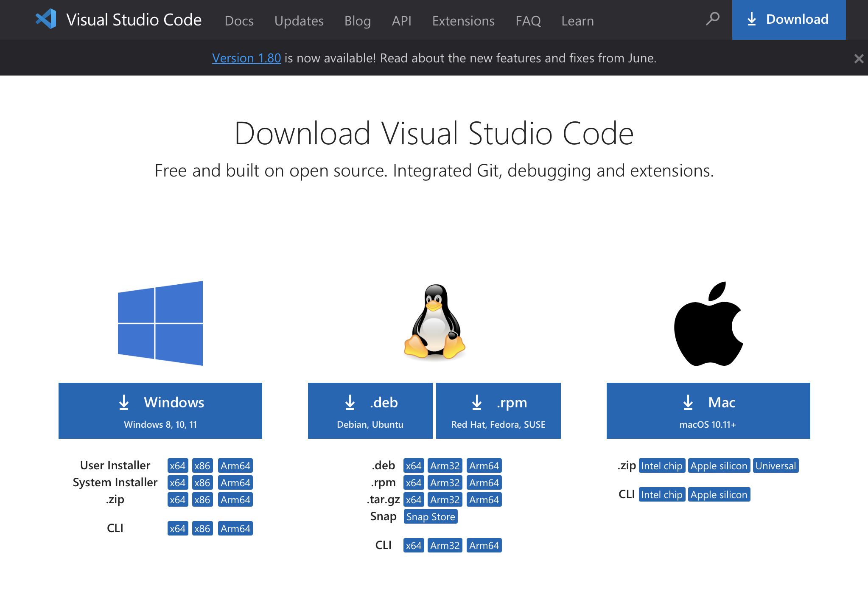This screenshot has height=600, width=868.
Task: Get the Linux .tar.gz Arm64 archive
Action: click(484, 500)
